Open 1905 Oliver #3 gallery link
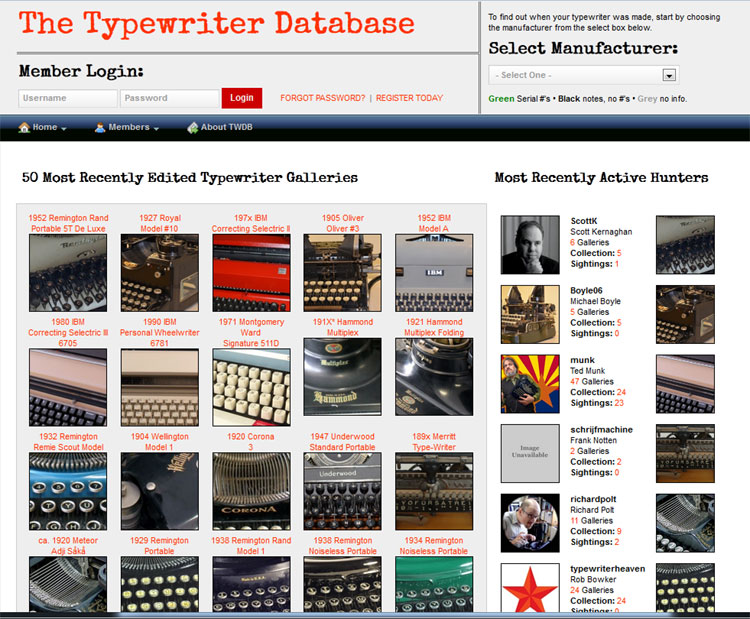 click(x=342, y=223)
